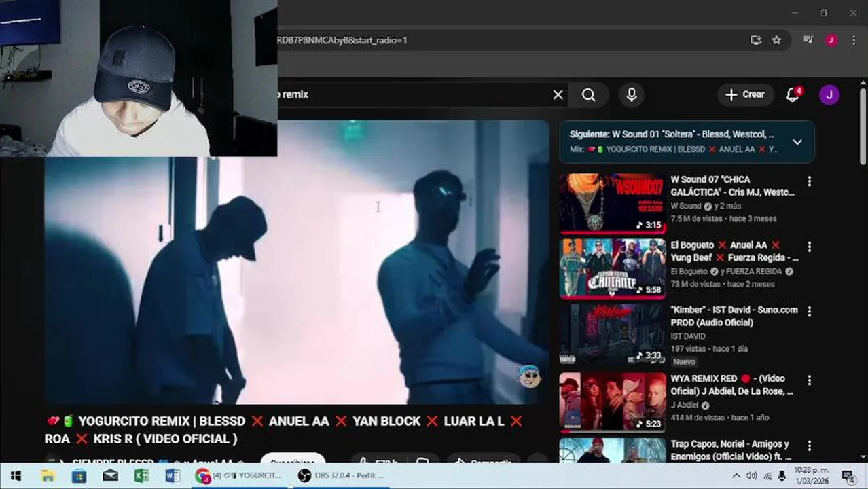Open Kimber IST David video thumbnail
This screenshot has width=868, height=489.
pos(613,333)
